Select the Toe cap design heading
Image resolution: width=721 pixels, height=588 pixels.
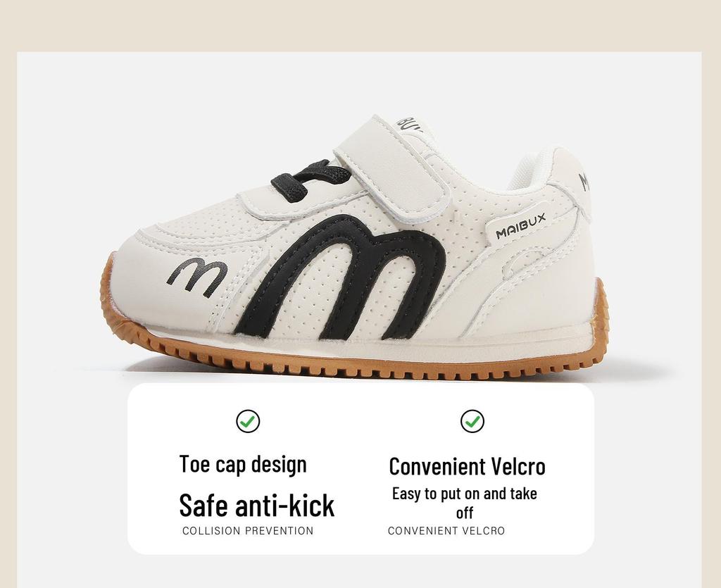point(243,464)
